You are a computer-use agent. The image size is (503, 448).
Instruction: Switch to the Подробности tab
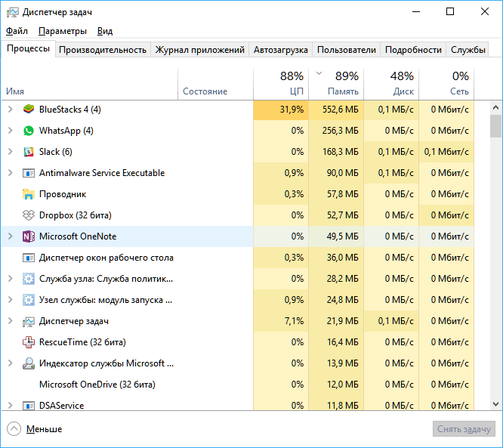[x=413, y=50]
